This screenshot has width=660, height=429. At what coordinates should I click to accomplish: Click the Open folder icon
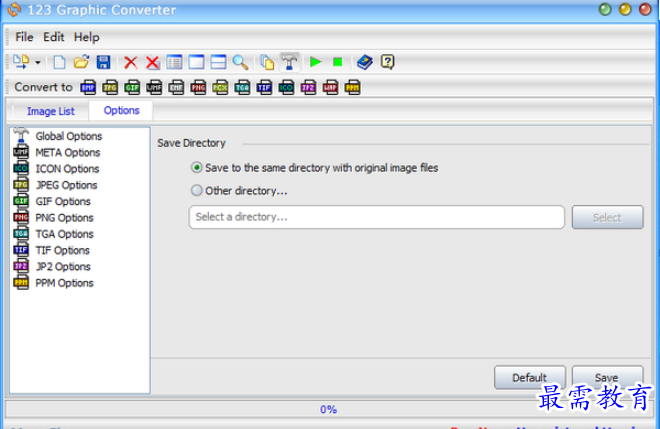click(81, 62)
